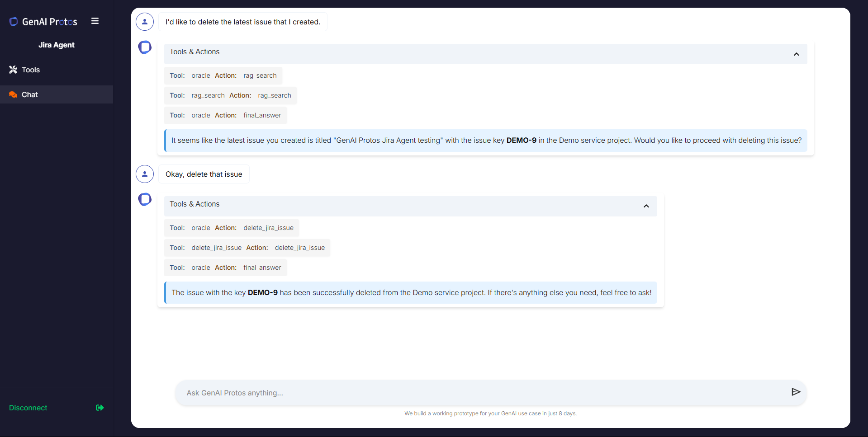Click the 'We build a working prototype' footer text

pos(491,414)
